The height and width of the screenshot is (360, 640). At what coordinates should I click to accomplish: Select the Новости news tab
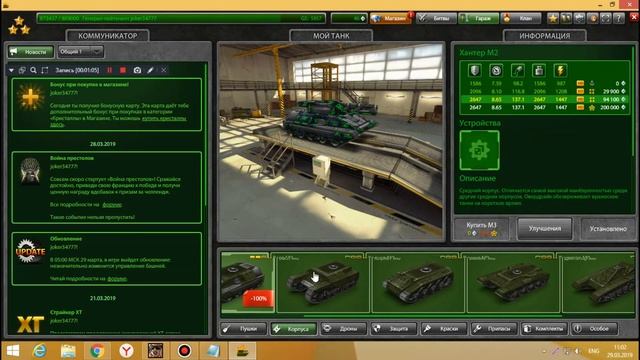tap(31, 52)
